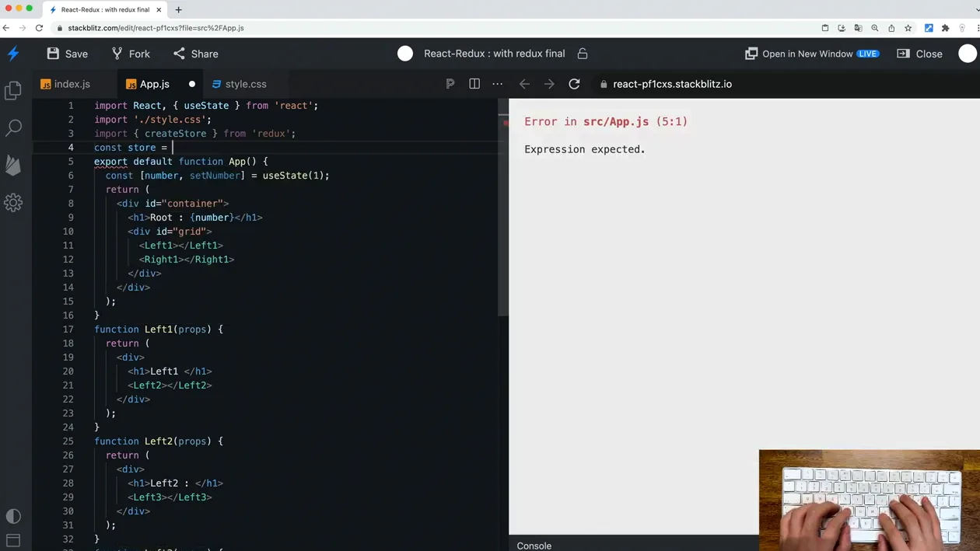Click 'function Left1(props)' on line 17
980x551 pixels.
click(x=152, y=329)
